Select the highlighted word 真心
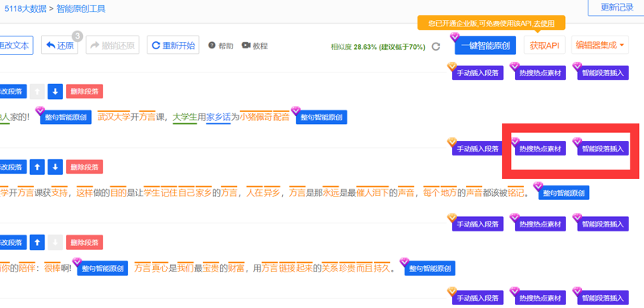 160,268
